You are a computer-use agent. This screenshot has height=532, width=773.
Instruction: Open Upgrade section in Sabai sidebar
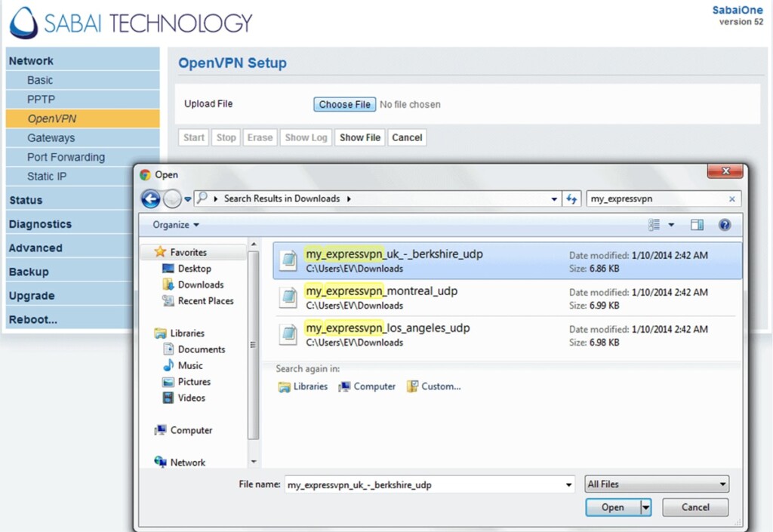69,296
